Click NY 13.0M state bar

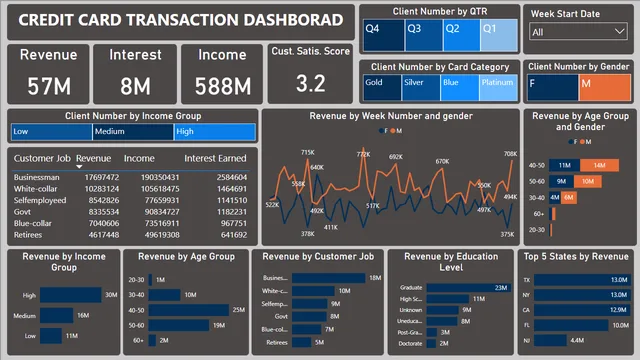click(582, 295)
